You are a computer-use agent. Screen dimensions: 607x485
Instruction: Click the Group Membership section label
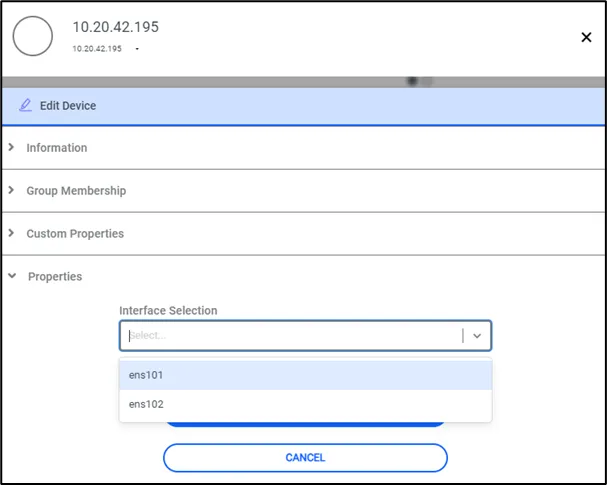tap(76, 191)
